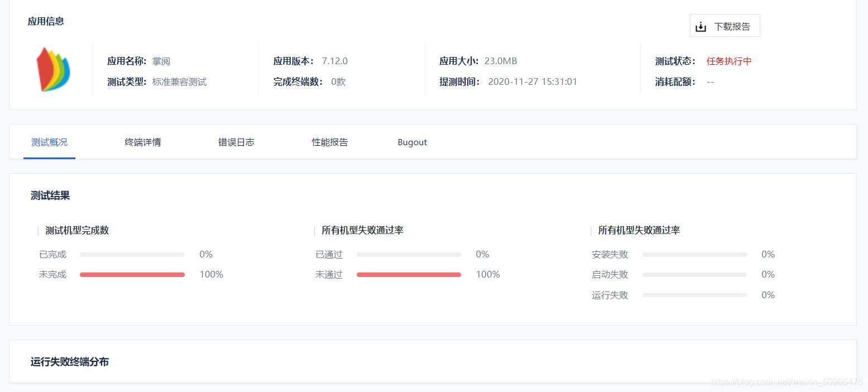Click the 安装失败 progress bar
Viewport: 868px width, 392px height.
[x=694, y=255]
